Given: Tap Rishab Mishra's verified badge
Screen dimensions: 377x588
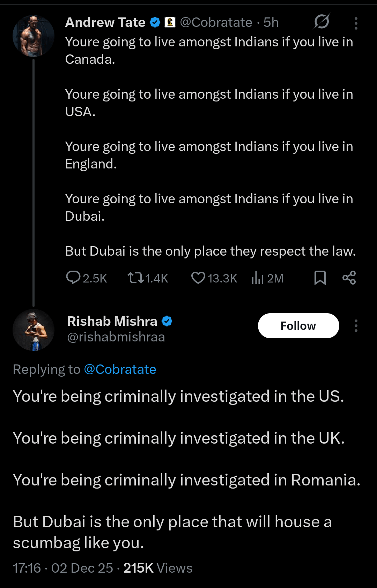Looking at the screenshot, I should tap(167, 321).
